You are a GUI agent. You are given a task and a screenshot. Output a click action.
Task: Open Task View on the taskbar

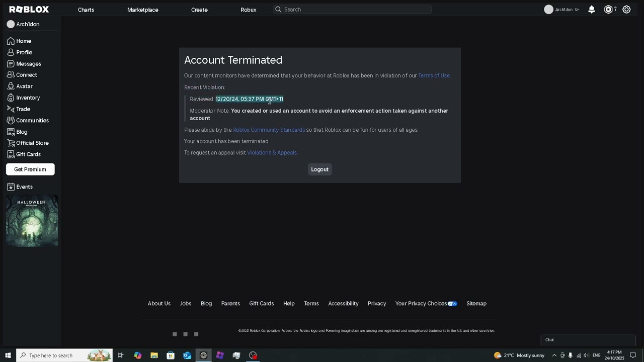click(121, 355)
